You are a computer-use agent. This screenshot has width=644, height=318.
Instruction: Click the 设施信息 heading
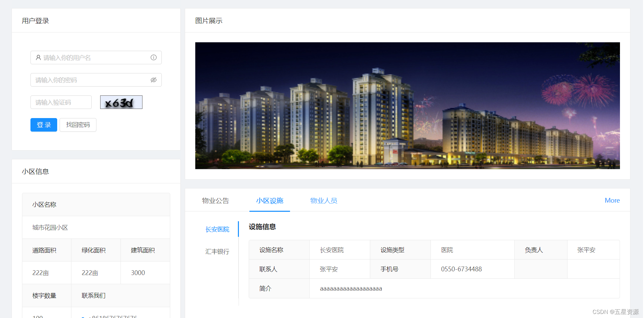point(262,227)
